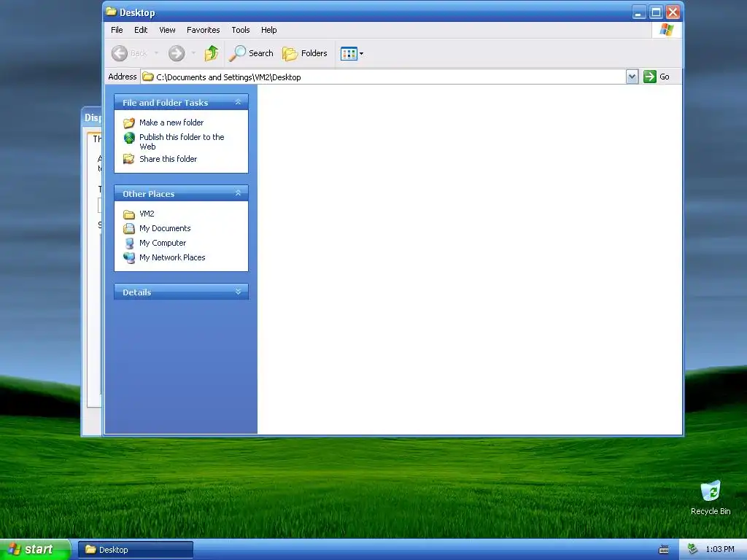Click the VM2 folder icon
The image size is (747, 560).
point(129,214)
